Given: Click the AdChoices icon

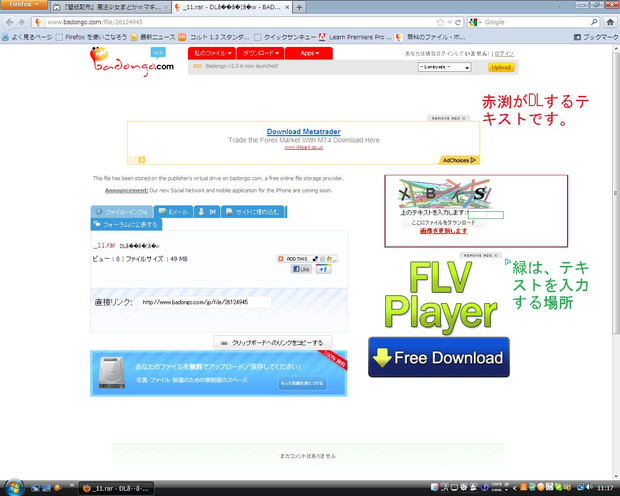Looking at the screenshot, I should pyautogui.click(x=459, y=160).
